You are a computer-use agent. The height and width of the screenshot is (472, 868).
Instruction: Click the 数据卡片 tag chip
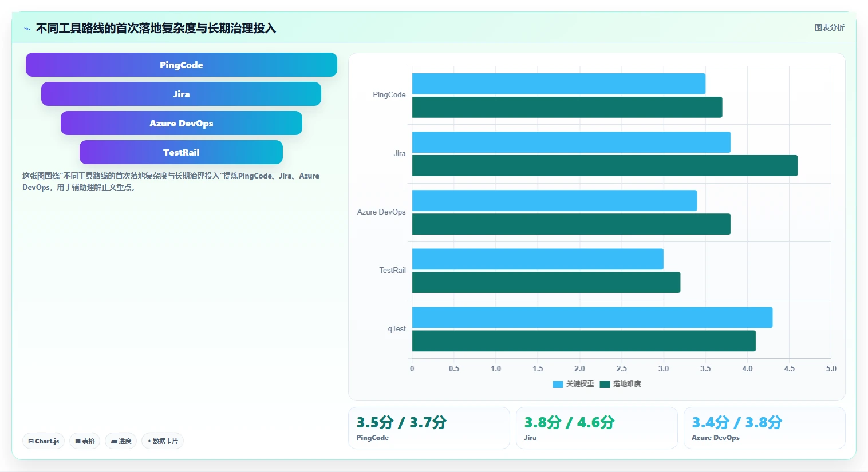pos(163,441)
